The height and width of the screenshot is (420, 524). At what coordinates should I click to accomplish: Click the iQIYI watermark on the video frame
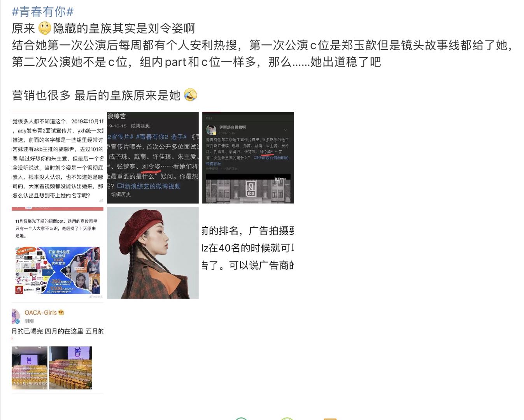coord(280,179)
